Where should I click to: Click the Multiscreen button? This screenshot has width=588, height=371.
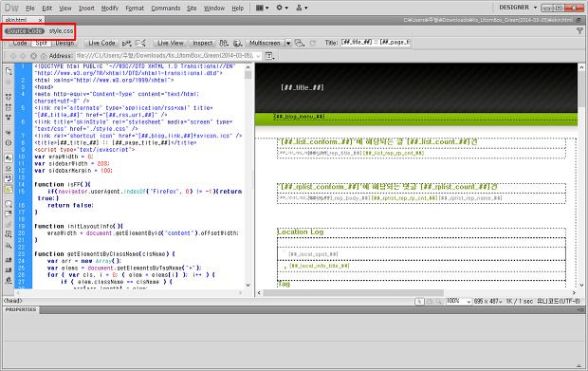pyautogui.click(x=265, y=43)
